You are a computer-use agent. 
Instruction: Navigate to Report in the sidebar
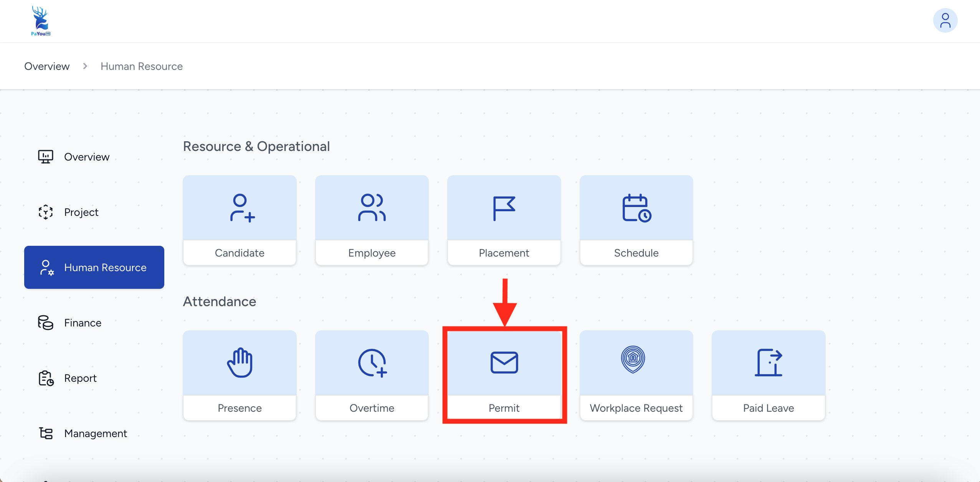80,378
